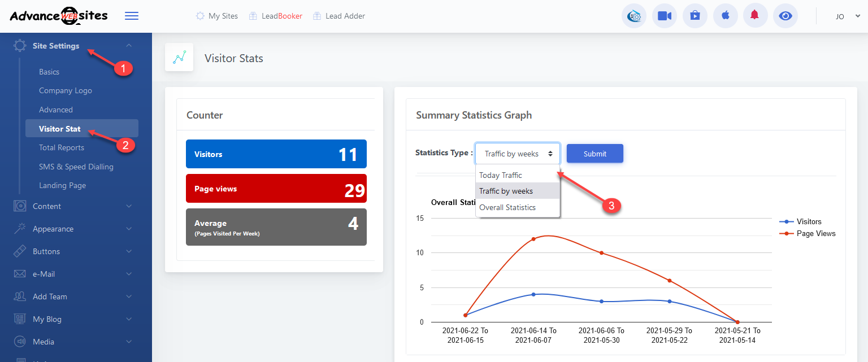The width and height of the screenshot is (868, 362).
Task: Open Total Reports in Site Settings
Action: pyautogui.click(x=62, y=147)
